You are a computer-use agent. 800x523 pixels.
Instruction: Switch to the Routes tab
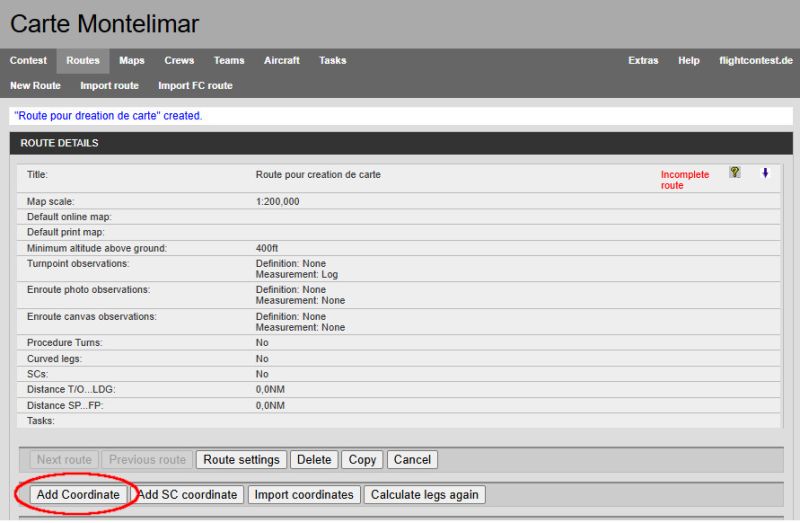[x=83, y=61]
